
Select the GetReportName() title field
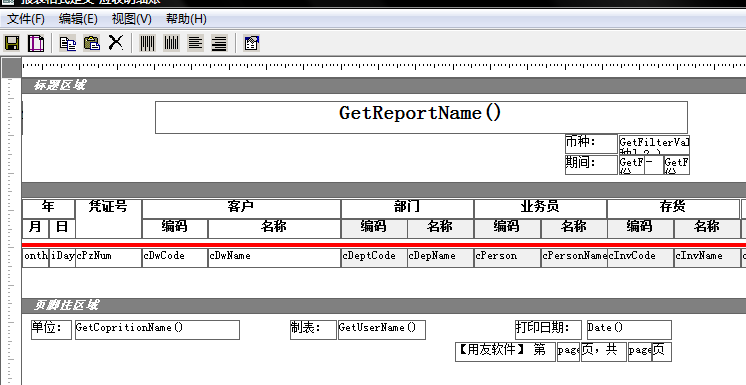point(421,117)
